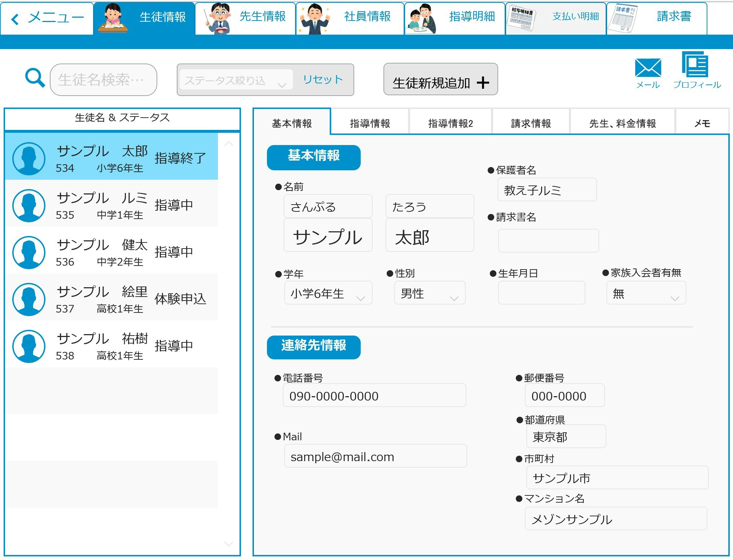Go back using メニュー arrow
This screenshot has height=560, width=733.
point(15,19)
